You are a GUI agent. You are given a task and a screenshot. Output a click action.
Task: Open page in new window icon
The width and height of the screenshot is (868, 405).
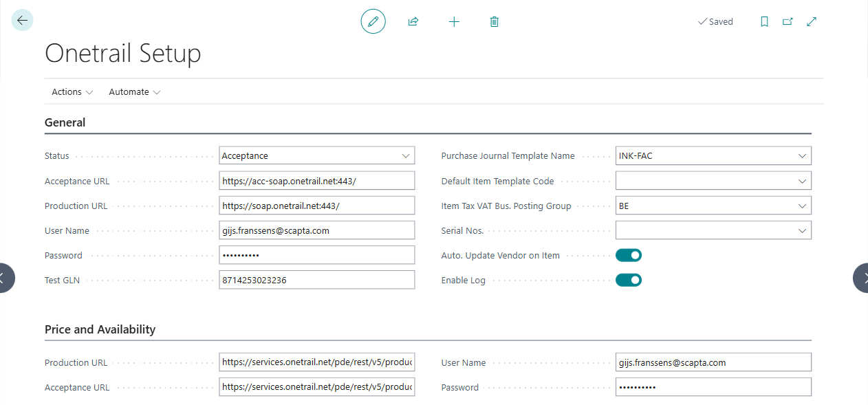point(788,22)
